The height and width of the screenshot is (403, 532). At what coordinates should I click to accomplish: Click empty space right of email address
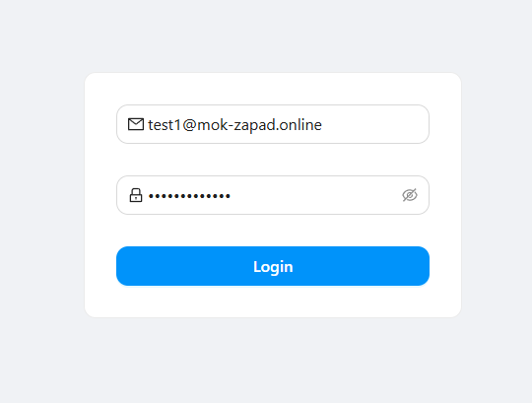coord(373,124)
